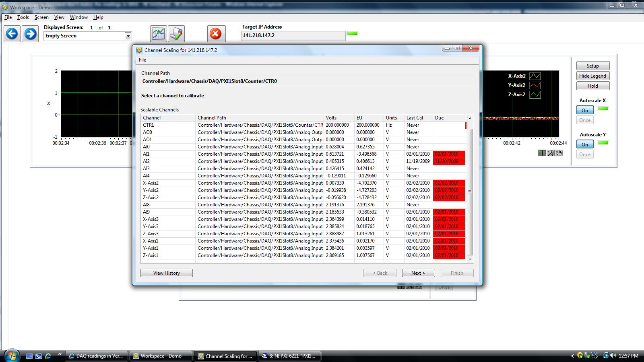Click the red X stop icon
The width and height of the screenshot is (644, 362).
coord(216,34)
